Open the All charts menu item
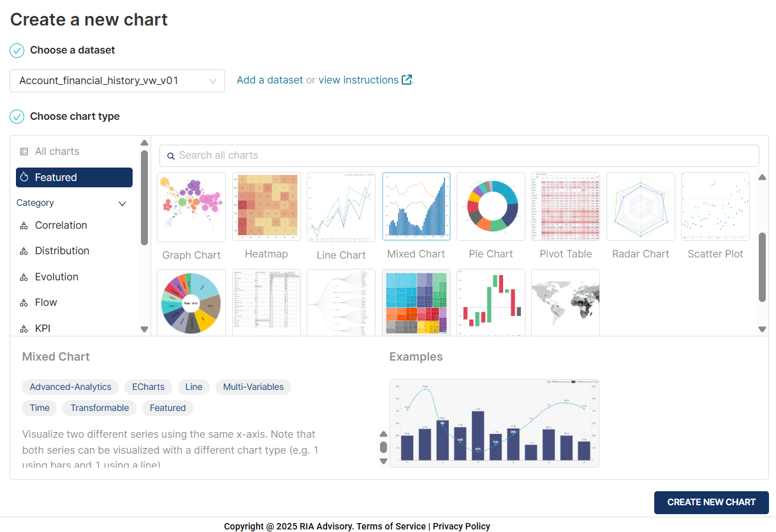Image resolution: width=776 pixels, height=532 pixels. coord(57,152)
